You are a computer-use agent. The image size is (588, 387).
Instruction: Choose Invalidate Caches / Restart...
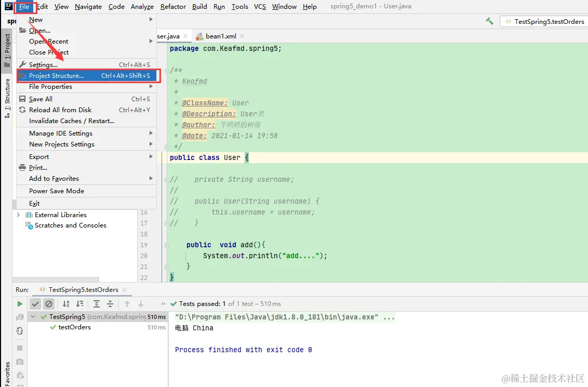(x=86, y=121)
